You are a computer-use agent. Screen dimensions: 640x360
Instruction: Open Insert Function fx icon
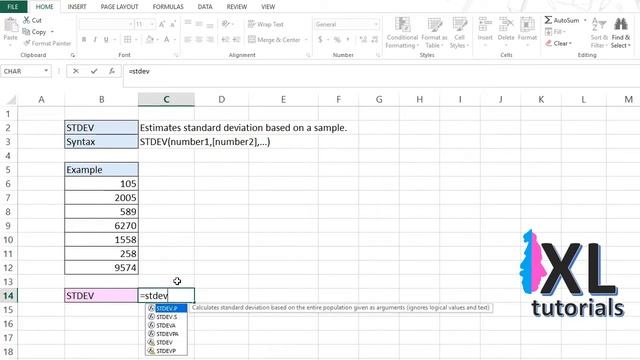(x=111, y=71)
